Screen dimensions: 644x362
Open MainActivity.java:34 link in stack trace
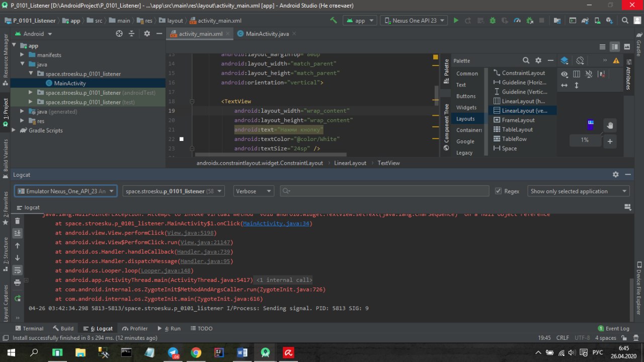point(276,224)
